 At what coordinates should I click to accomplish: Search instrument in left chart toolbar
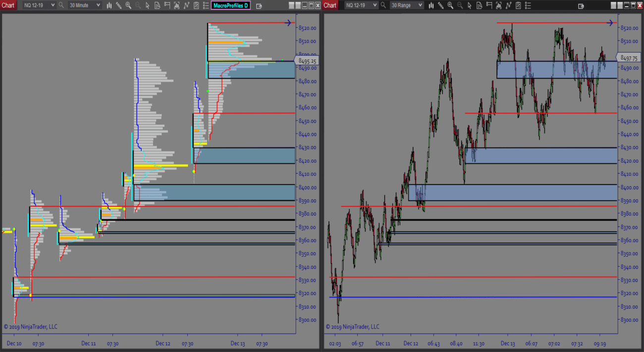point(61,5)
